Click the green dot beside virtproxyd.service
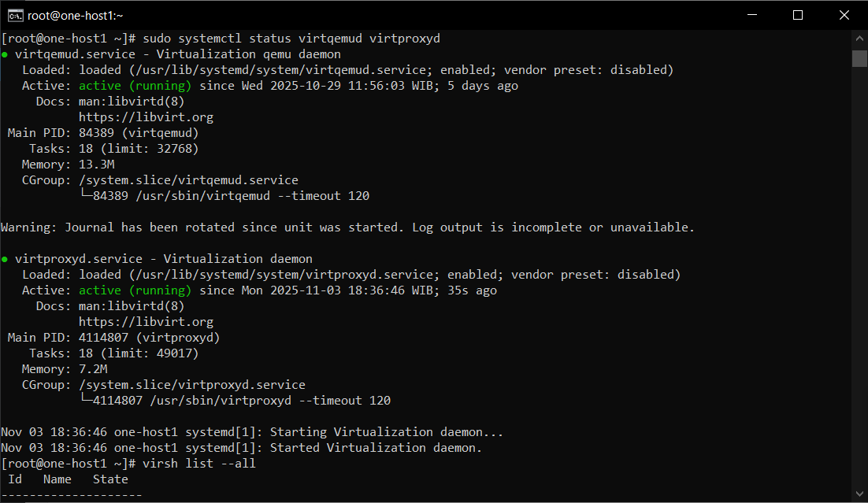Viewport: 868px width, 503px height. click(x=5, y=259)
